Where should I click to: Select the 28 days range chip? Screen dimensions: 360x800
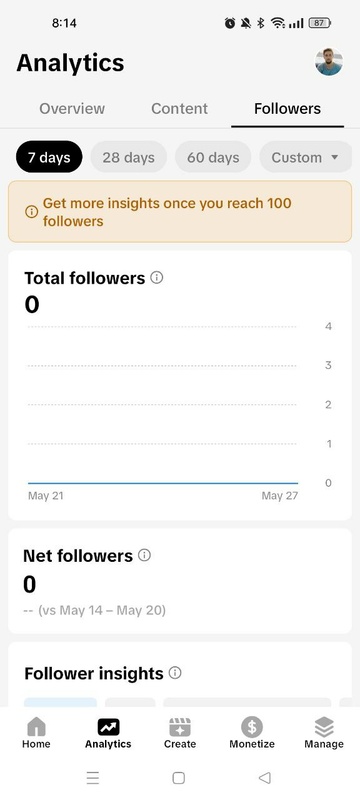pyautogui.click(x=128, y=157)
